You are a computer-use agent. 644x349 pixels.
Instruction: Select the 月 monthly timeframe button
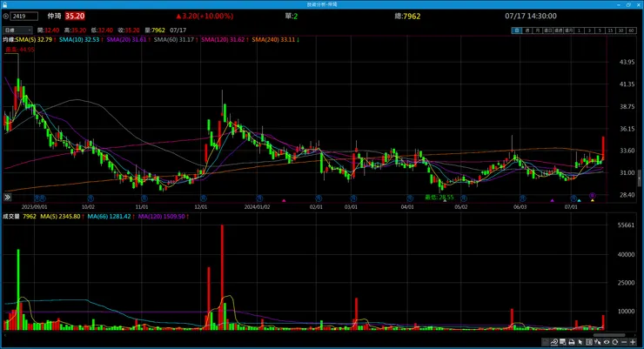[537, 30]
